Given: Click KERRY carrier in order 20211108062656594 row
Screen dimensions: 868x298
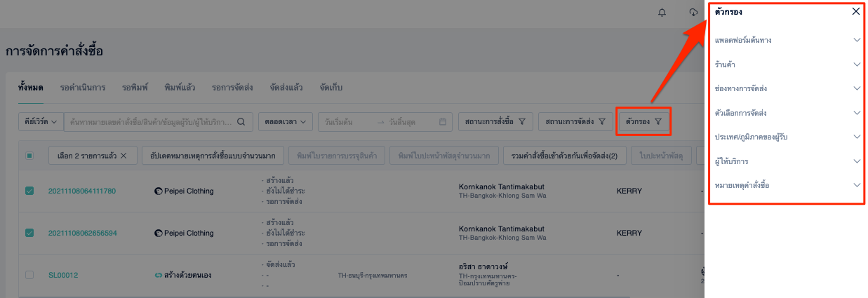Looking at the screenshot, I should [629, 233].
